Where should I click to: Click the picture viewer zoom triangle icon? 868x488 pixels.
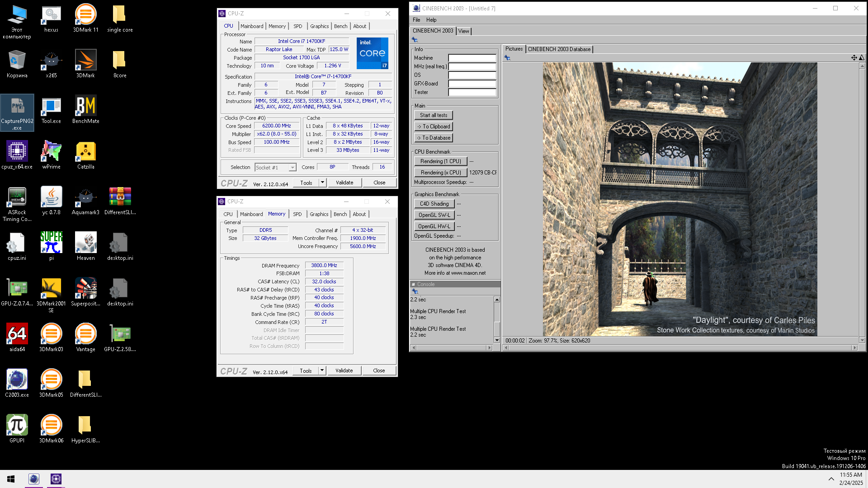click(x=861, y=57)
